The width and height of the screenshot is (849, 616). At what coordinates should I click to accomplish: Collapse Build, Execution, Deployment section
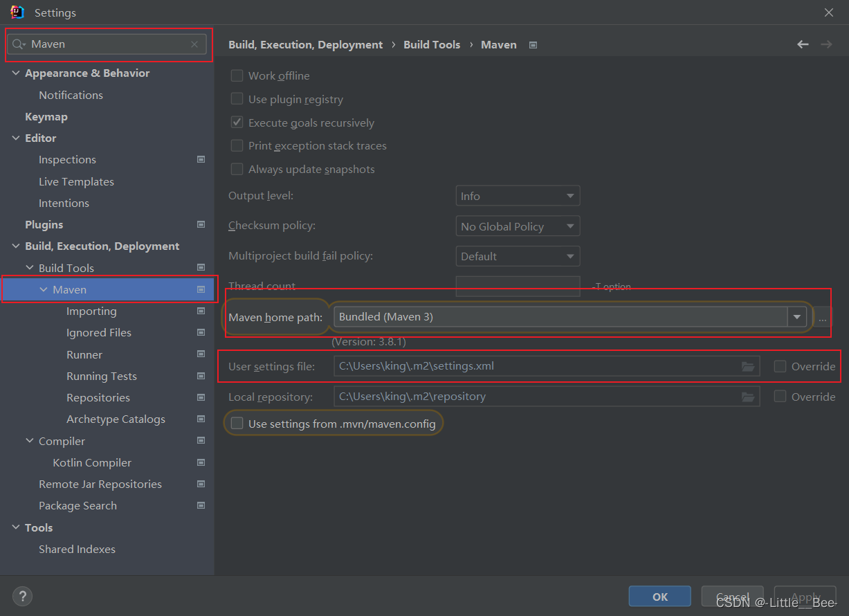16,246
